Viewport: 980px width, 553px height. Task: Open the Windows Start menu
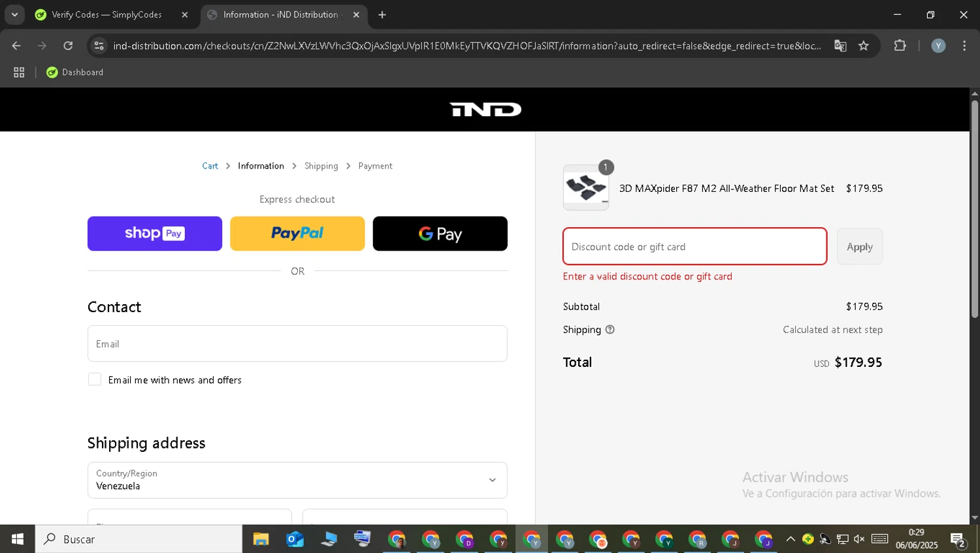coord(18,539)
